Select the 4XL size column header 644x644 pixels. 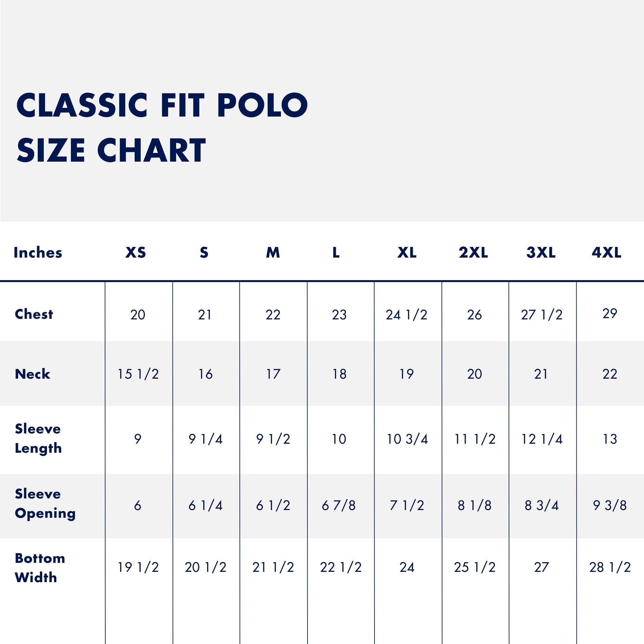click(x=606, y=253)
